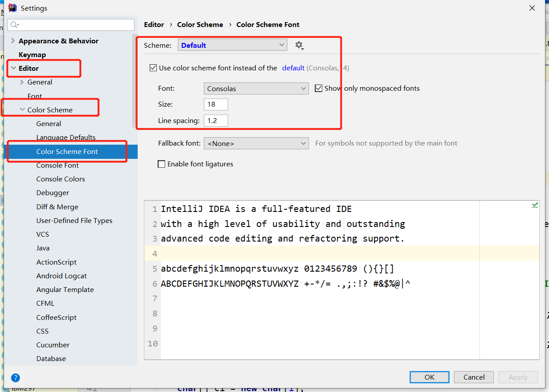Select User-Defined File Types item
Screen dimensions: 549x392
pyautogui.click(x=74, y=220)
